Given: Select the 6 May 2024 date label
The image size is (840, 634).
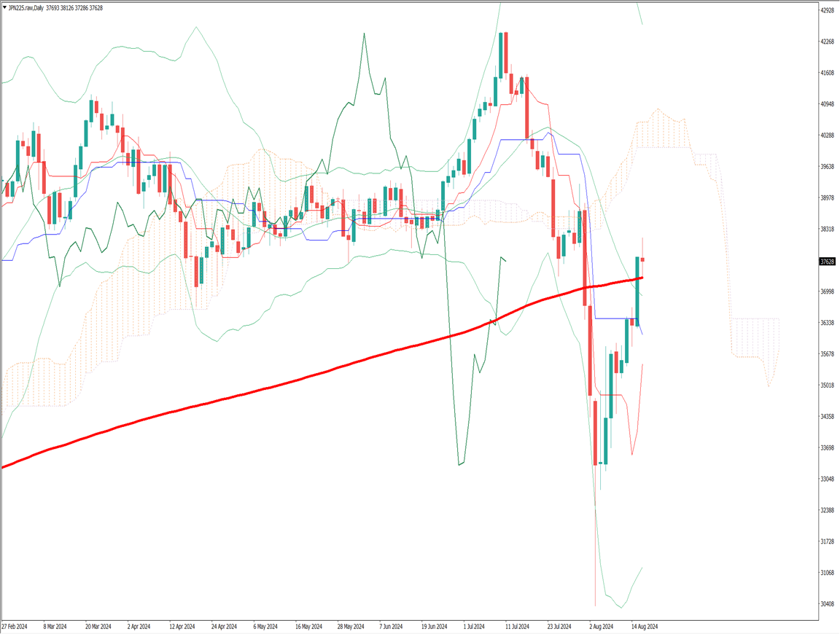Looking at the screenshot, I should pos(265,626).
